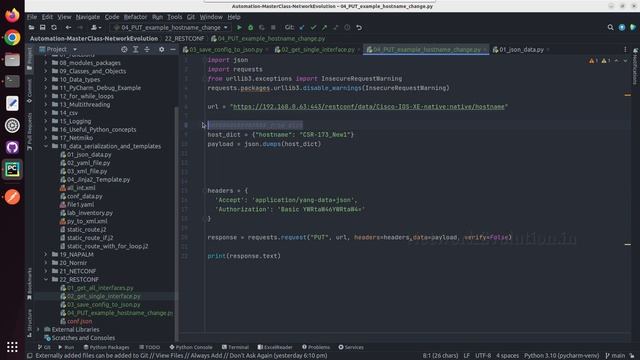
Task: Reload all files from disk with the sync icon
Action: click(54, 27)
